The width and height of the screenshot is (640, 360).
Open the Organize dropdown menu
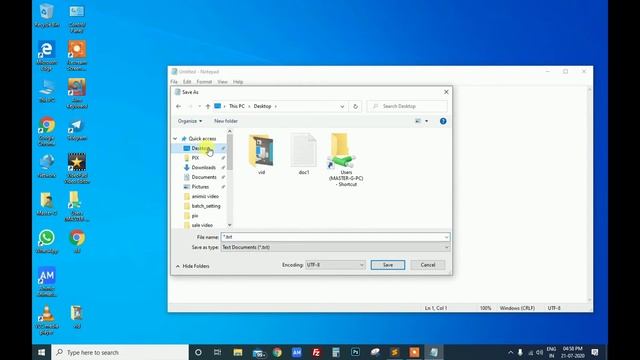click(x=190, y=121)
